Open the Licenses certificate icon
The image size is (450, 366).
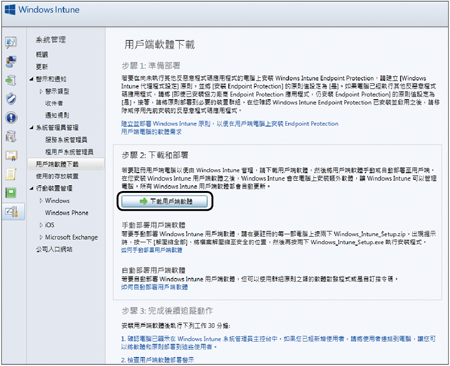pyautogui.click(x=11, y=155)
